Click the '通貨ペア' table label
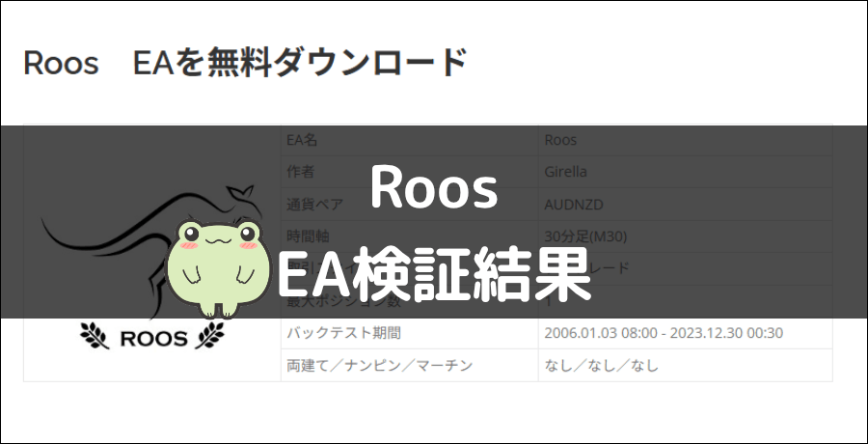The width and height of the screenshot is (868, 444). click(314, 205)
